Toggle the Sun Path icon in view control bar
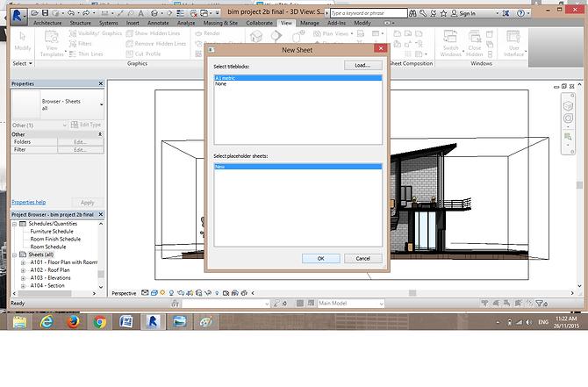The image size is (588, 387). (162, 293)
